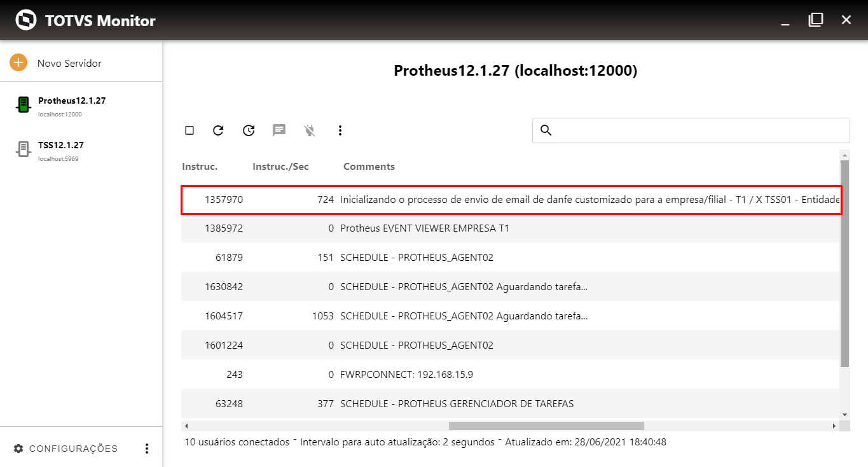This screenshot has height=467, width=868.
Task: Click the 'Protheus12.1.27 (localhost:12000)' page heading
Action: [x=516, y=71]
